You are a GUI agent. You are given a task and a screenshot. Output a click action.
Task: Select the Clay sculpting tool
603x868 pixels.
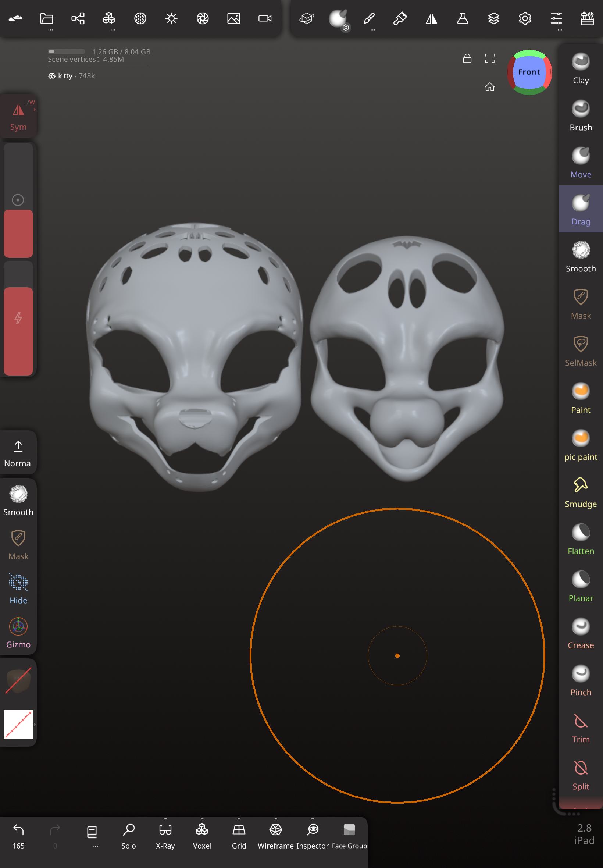(x=580, y=68)
